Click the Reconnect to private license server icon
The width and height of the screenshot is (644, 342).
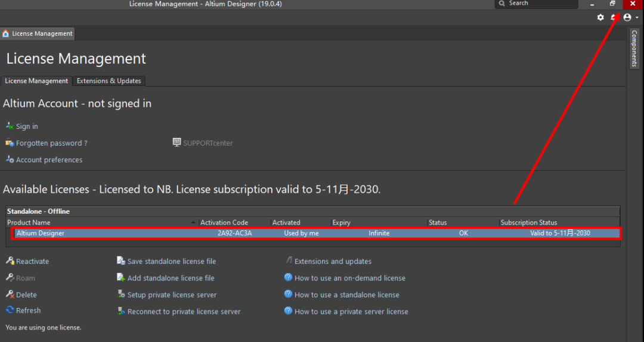tap(121, 311)
